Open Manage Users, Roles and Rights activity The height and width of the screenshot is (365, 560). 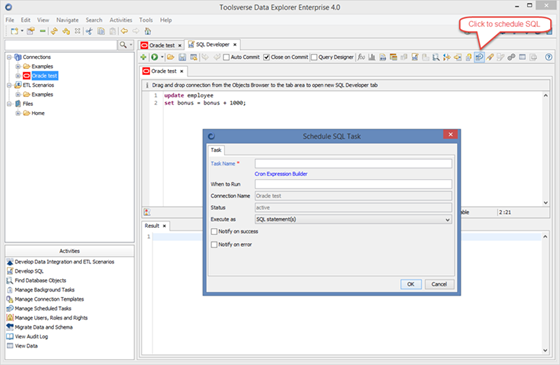(51, 318)
